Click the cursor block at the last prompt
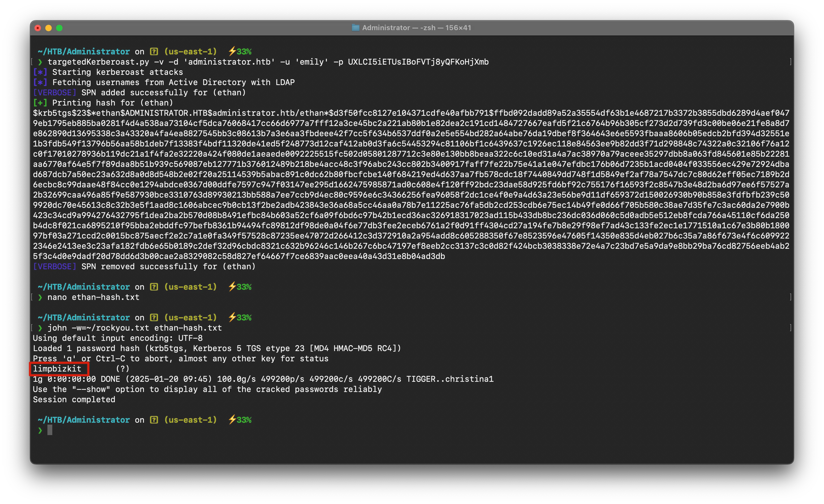 50,430
